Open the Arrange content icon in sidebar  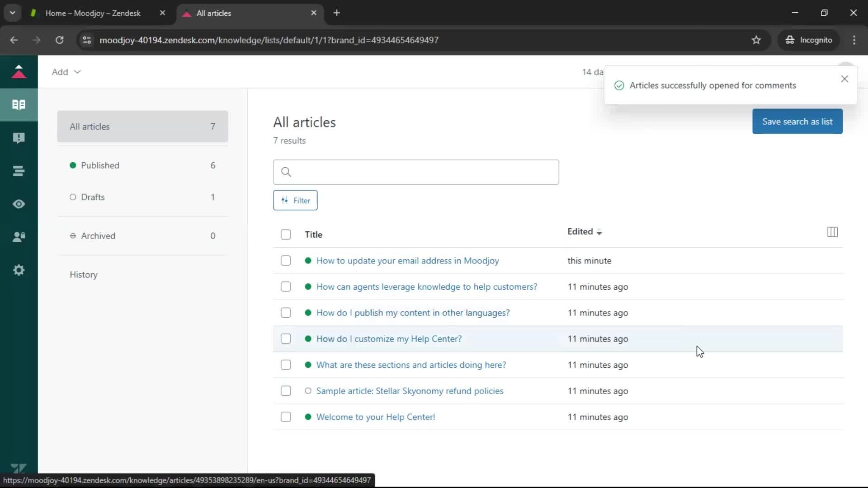[x=19, y=171]
